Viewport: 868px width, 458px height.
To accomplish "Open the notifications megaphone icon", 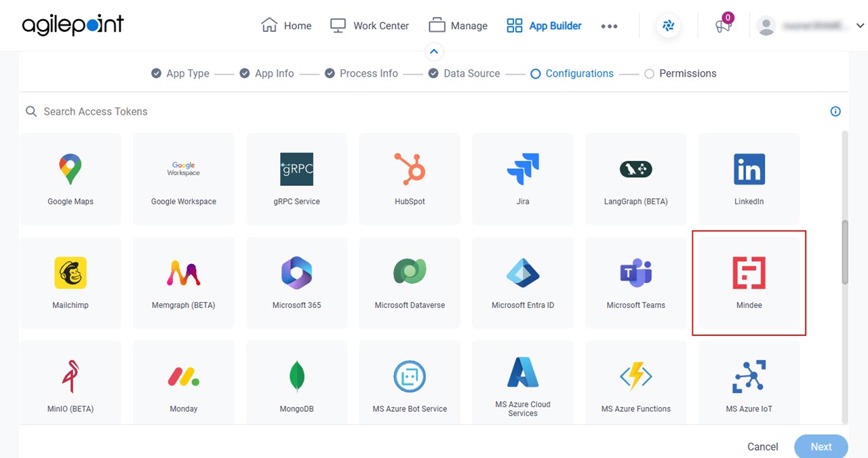I will (724, 25).
